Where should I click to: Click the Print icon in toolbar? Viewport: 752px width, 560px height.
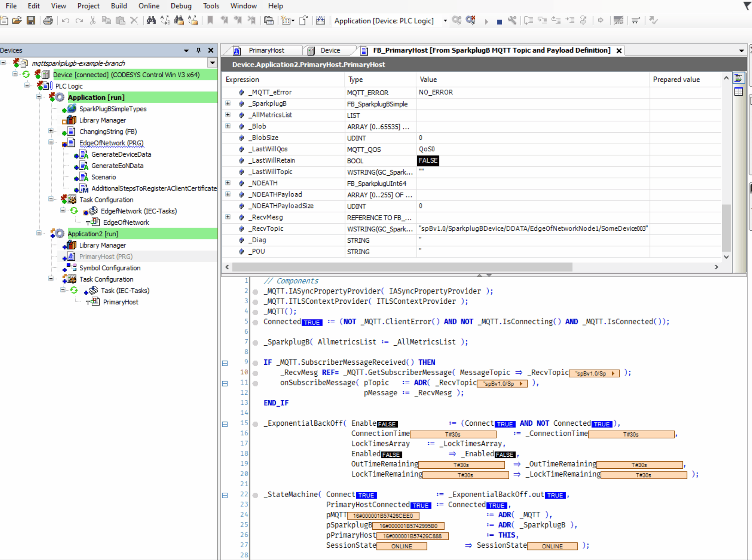(48, 20)
